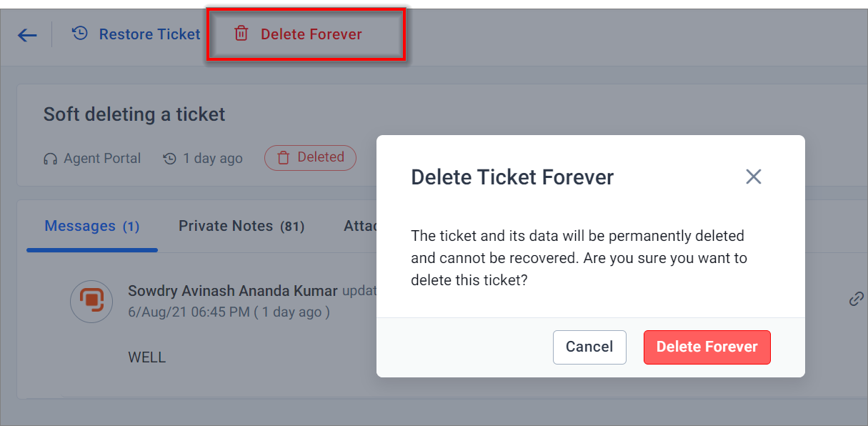
Task: Open the sender's orange avatar icon
Action: point(91,301)
